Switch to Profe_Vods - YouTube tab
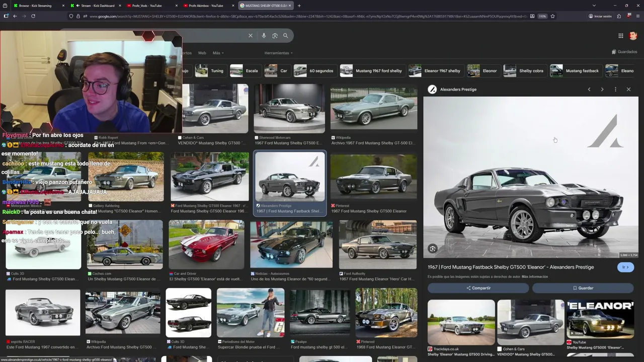 point(152,6)
